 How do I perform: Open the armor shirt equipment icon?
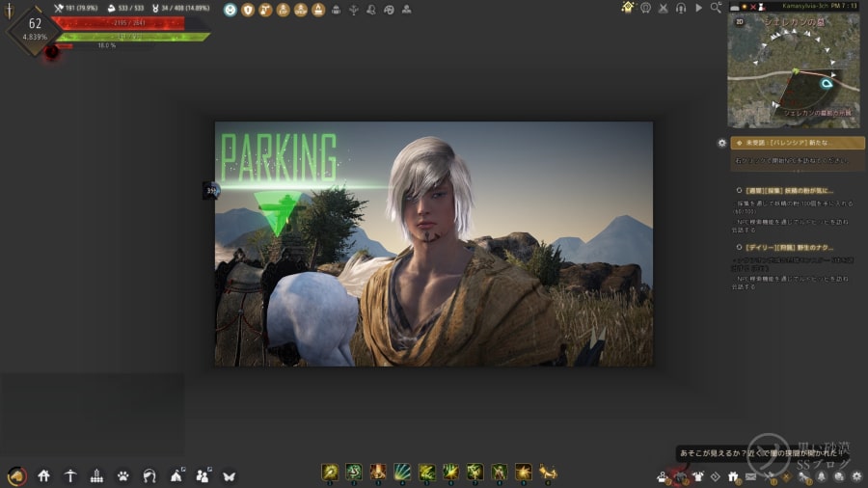point(698,476)
